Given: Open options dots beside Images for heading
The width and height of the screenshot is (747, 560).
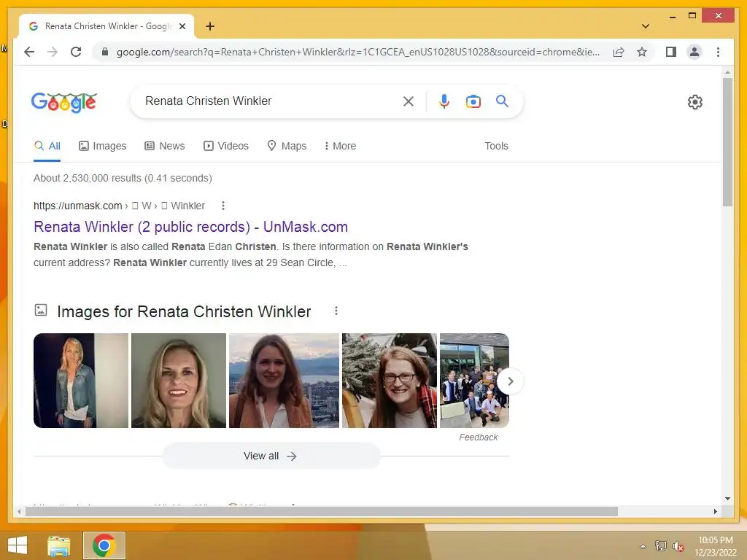Looking at the screenshot, I should [x=336, y=311].
